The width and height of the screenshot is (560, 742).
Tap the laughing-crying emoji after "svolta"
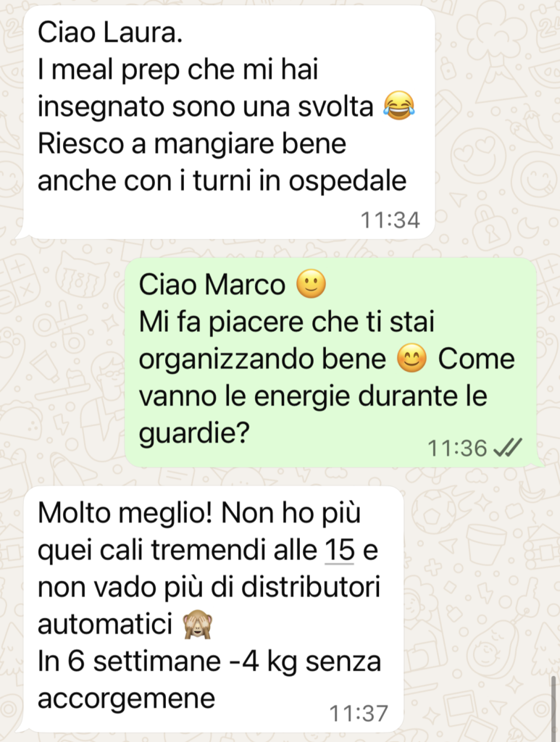[x=398, y=106]
